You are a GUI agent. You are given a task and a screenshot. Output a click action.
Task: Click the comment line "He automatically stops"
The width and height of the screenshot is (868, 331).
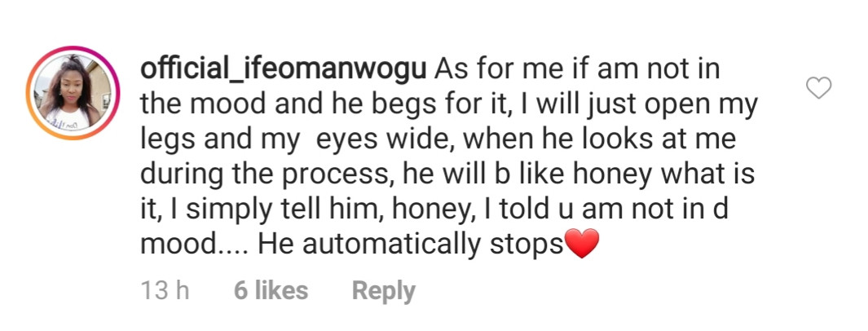410,245
